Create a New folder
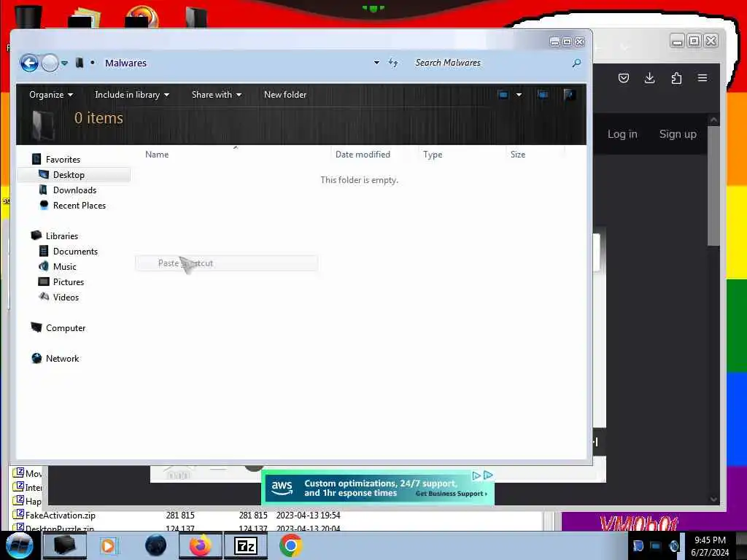The image size is (747, 560). [x=285, y=94]
